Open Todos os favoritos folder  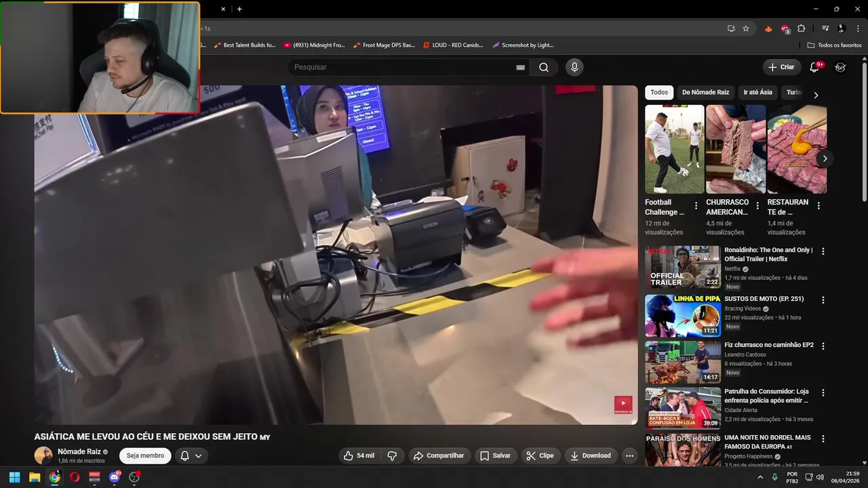click(x=834, y=45)
